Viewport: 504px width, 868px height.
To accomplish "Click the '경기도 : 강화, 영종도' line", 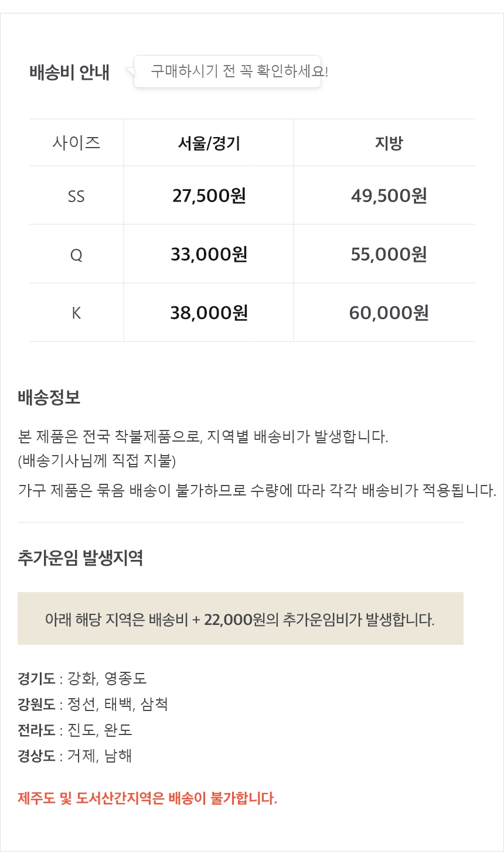I will click(82, 678).
